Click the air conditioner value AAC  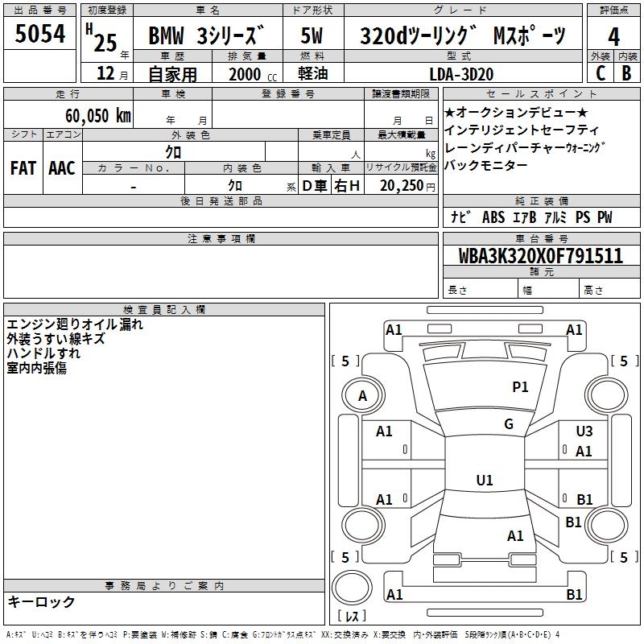[x=62, y=168]
